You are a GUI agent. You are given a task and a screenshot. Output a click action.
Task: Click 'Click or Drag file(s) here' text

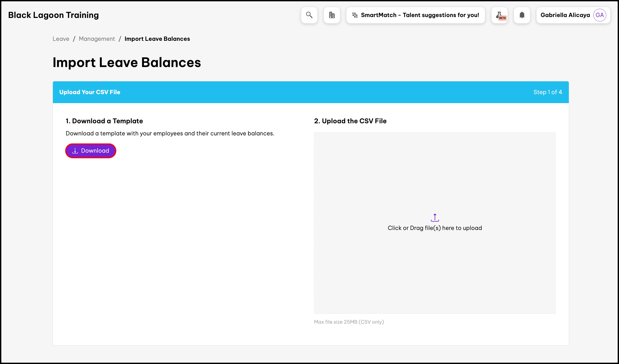(x=435, y=228)
